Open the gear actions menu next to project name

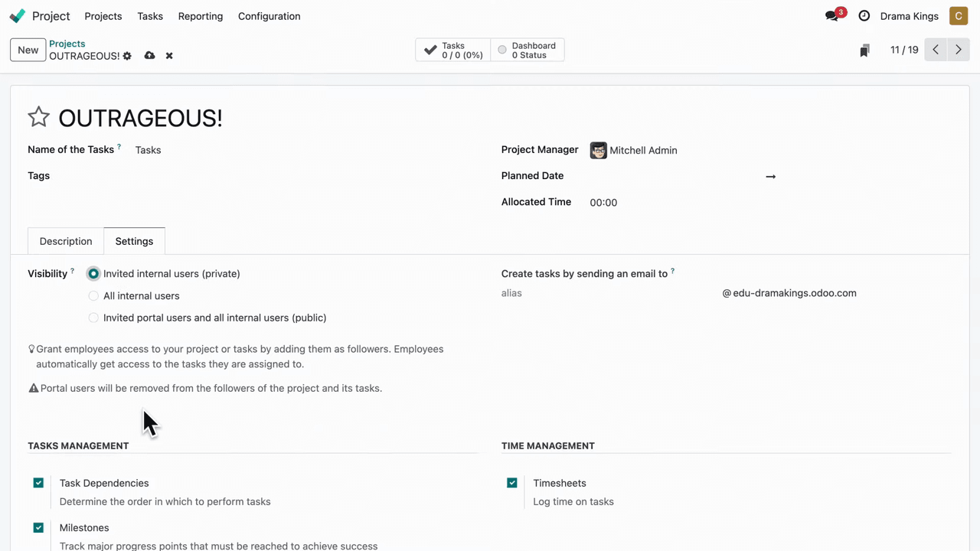(127, 56)
